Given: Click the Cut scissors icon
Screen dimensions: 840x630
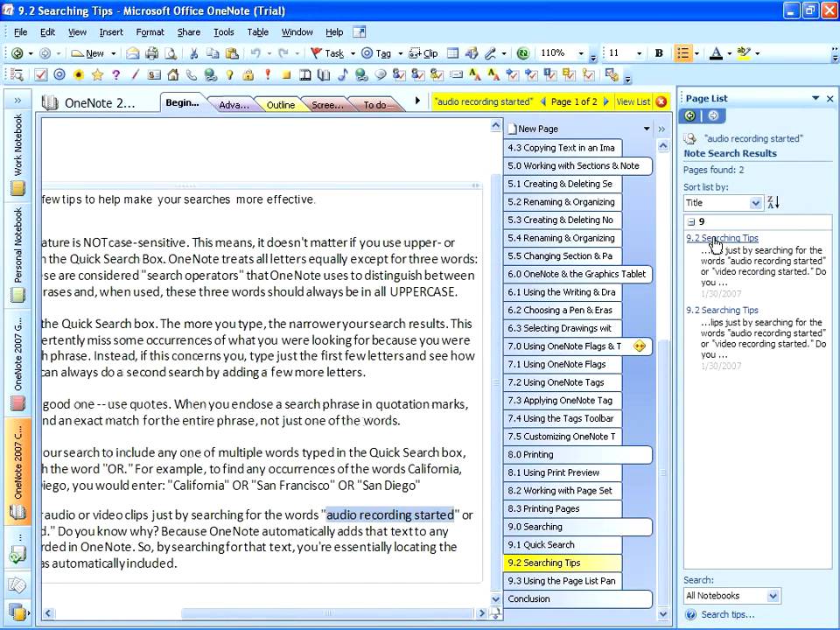Looking at the screenshot, I should 194,53.
